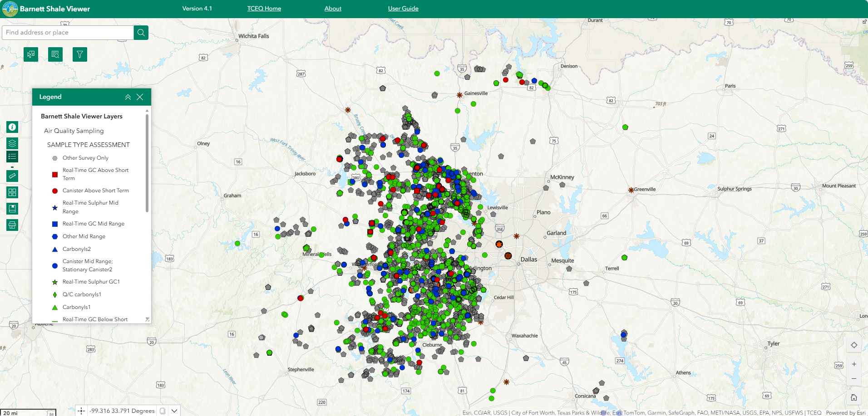Close the Legend panel

click(x=140, y=97)
